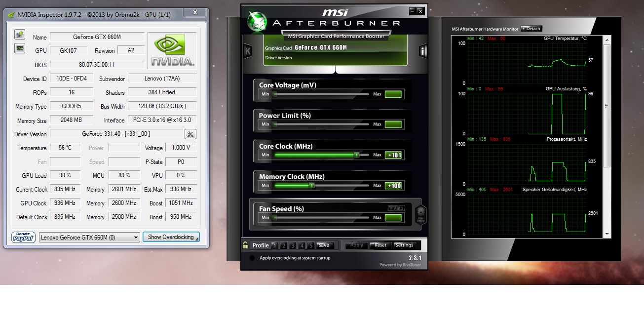Select Afterburner profile slot 2
Viewport: 644px width, 320px height.
point(284,245)
